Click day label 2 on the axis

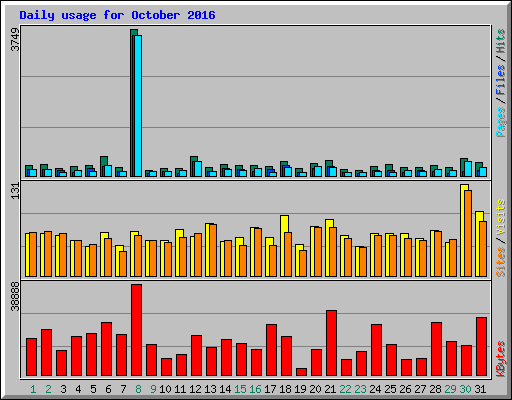(48, 389)
